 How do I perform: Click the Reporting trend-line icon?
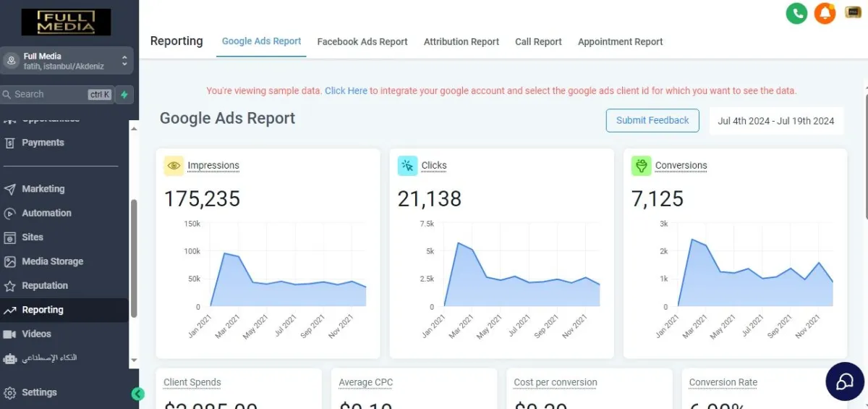[x=9, y=310]
